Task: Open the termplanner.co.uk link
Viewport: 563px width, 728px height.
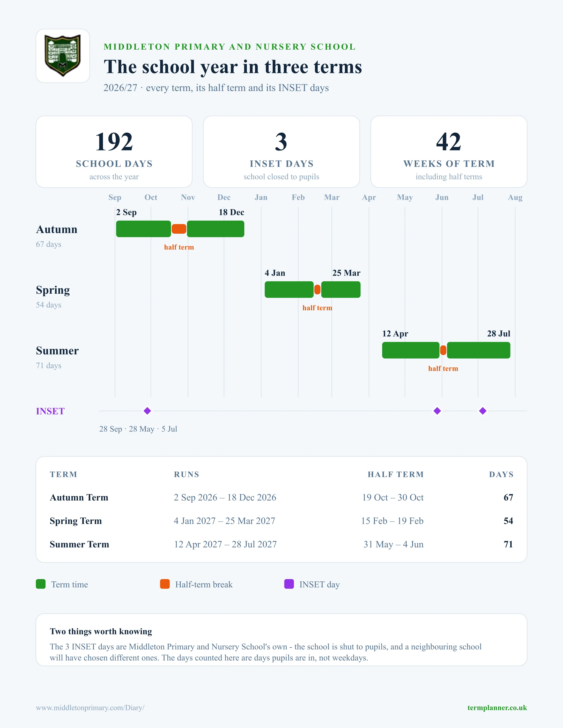Action: (497, 707)
